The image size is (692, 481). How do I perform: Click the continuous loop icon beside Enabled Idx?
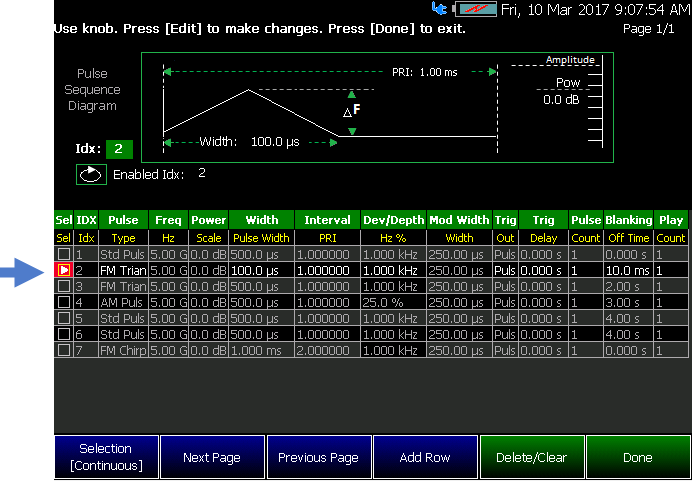[x=91, y=175]
